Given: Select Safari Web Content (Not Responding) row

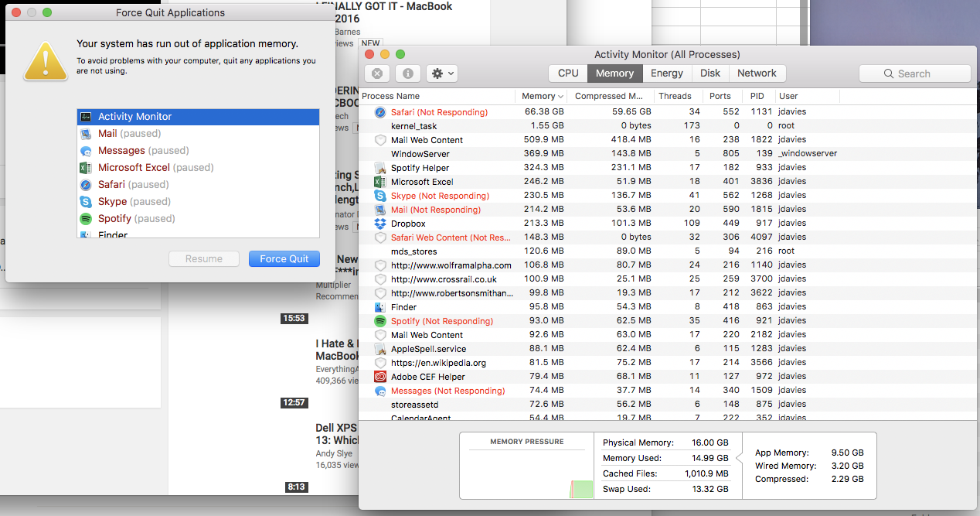Looking at the screenshot, I should tap(669, 237).
